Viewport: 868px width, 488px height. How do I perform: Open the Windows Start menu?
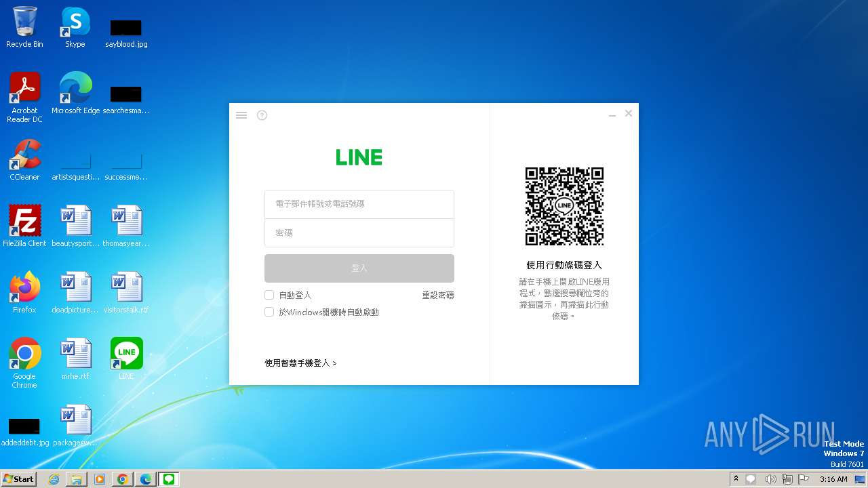pyautogui.click(x=19, y=479)
